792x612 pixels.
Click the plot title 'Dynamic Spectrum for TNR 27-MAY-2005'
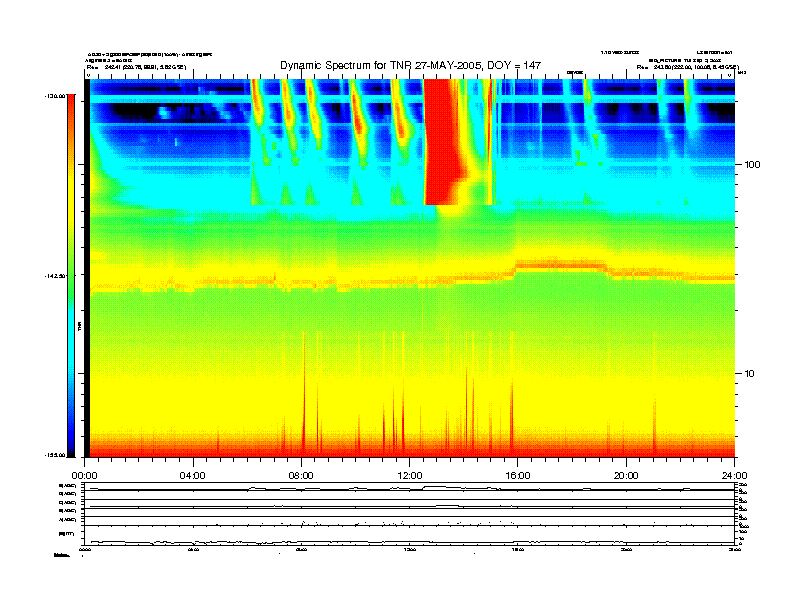pyautogui.click(x=410, y=66)
